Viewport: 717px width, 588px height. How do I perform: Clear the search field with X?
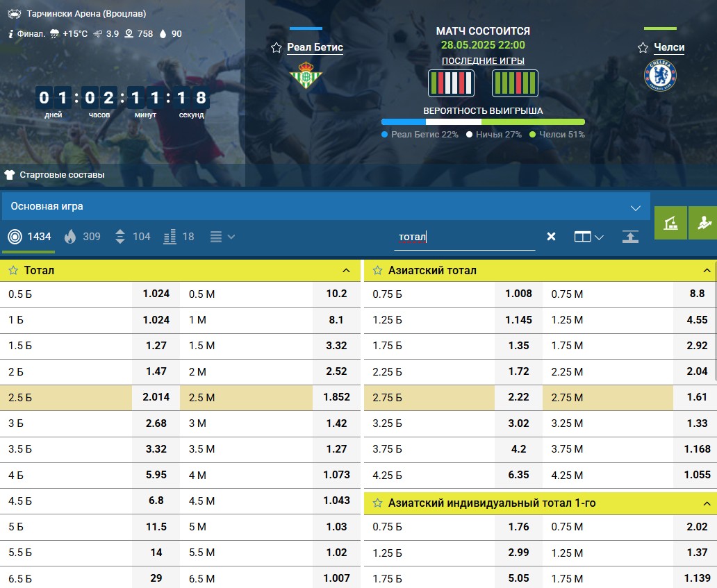(551, 236)
